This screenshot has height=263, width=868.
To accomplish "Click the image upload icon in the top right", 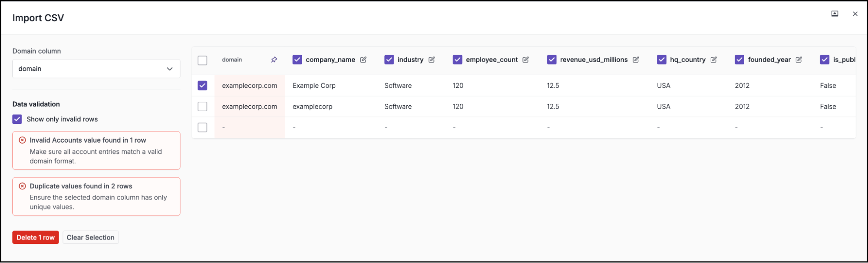I will coord(835,13).
